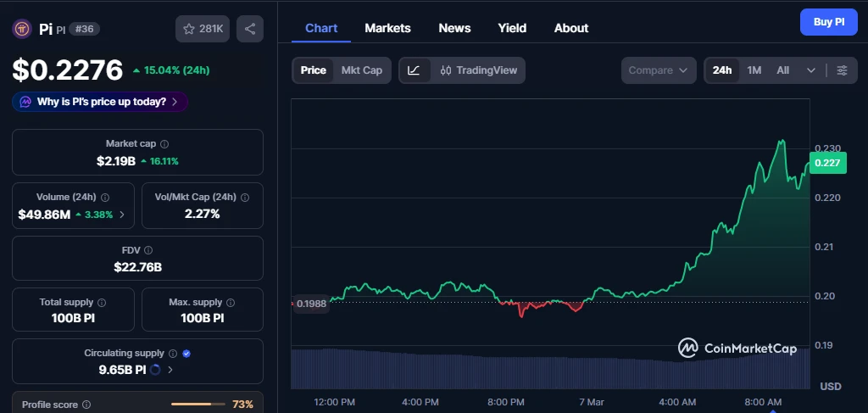Click the 12:00 PM label on time axis

(334, 402)
